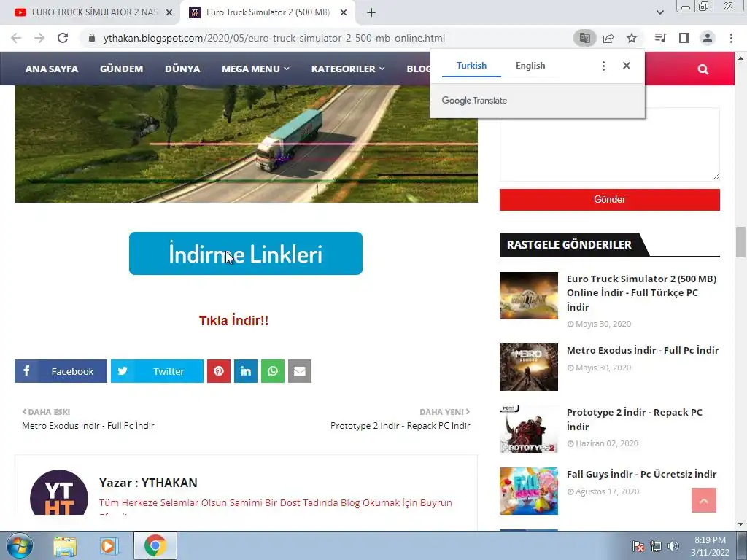Select the Euro Truck Simulator 2 (500 MB) tab
The image size is (747, 560).
coord(268,12)
